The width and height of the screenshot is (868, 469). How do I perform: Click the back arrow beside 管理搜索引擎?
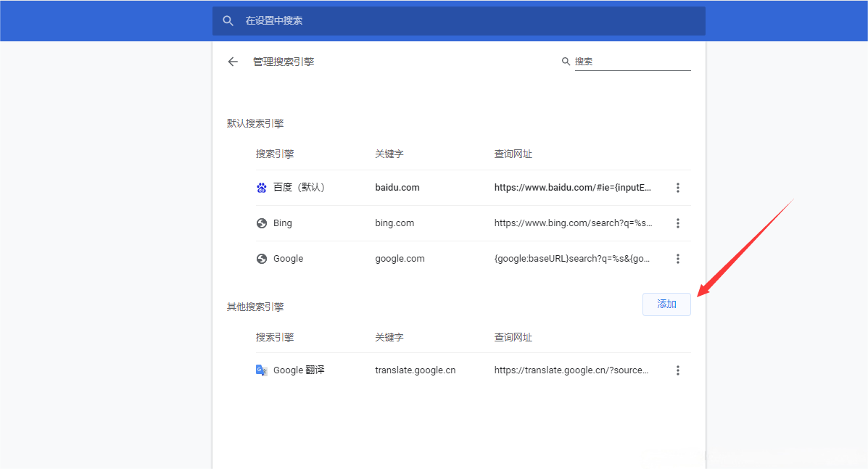[x=233, y=62]
